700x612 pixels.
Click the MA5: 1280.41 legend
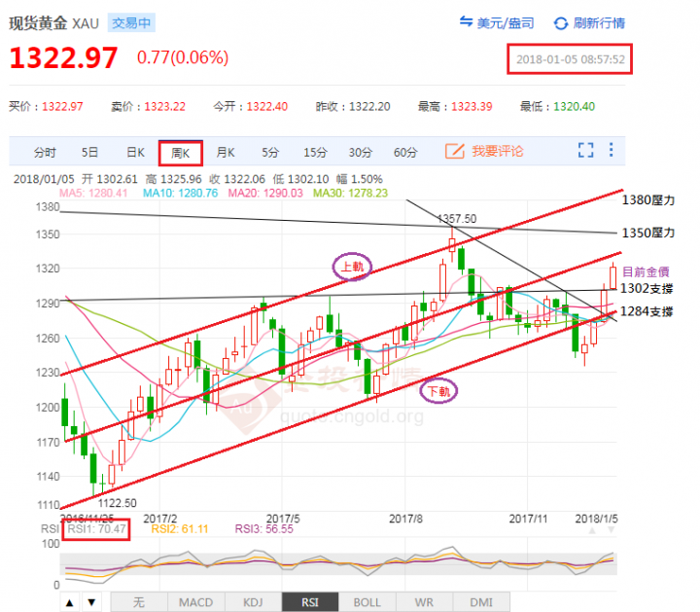[x=93, y=193]
